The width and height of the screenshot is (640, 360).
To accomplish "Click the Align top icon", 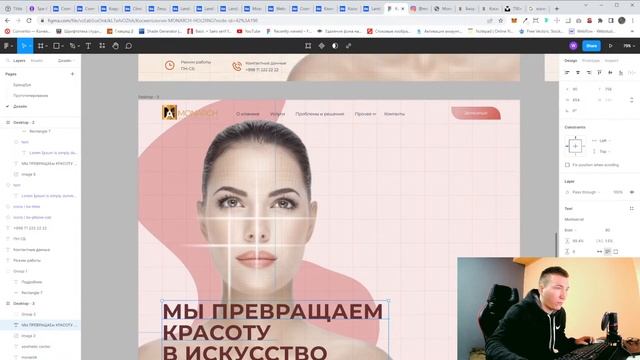I will click(x=599, y=72).
